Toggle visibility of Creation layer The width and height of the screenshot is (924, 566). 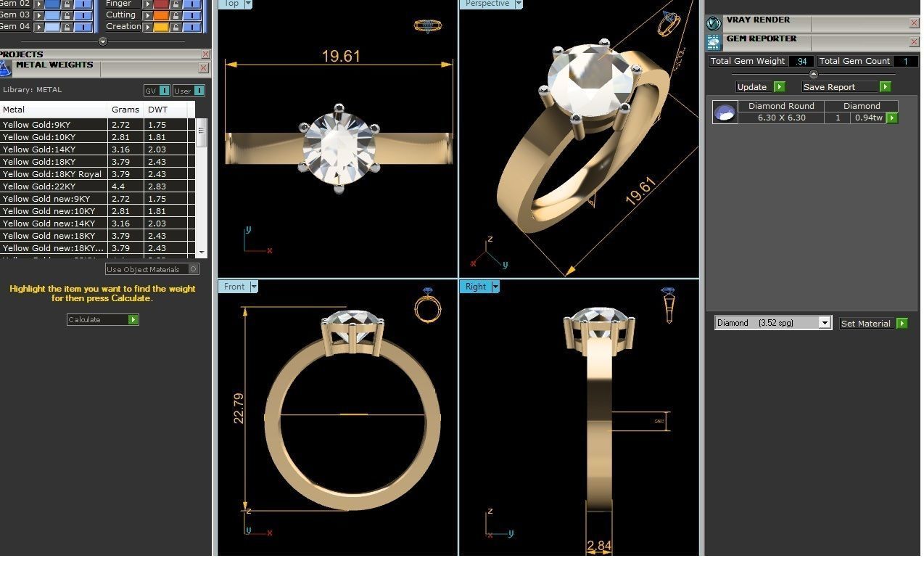pyautogui.click(x=192, y=27)
